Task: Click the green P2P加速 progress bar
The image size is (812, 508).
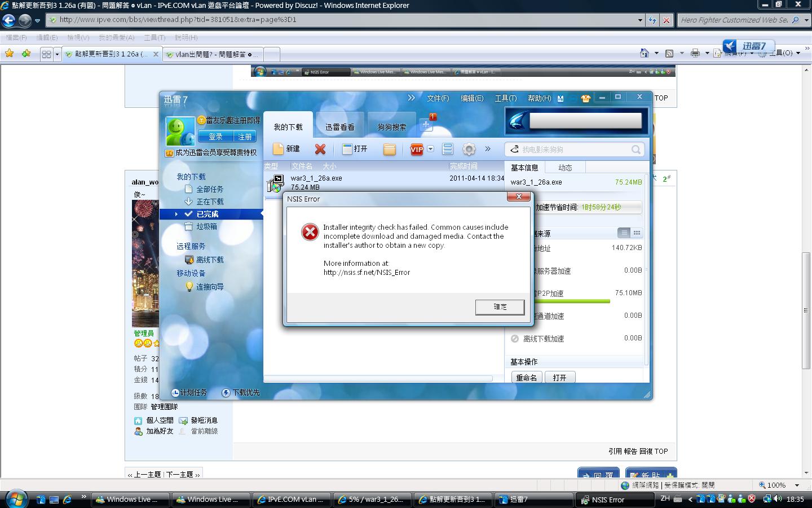Action: coord(572,301)
